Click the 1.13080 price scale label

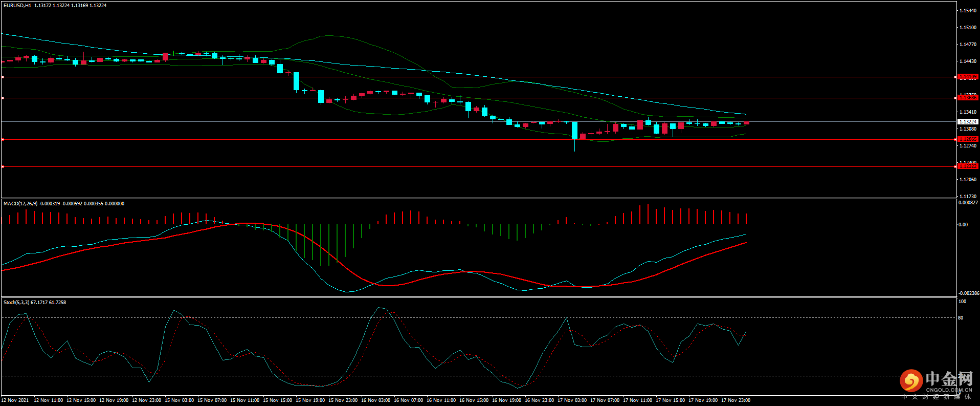(968, 129)
